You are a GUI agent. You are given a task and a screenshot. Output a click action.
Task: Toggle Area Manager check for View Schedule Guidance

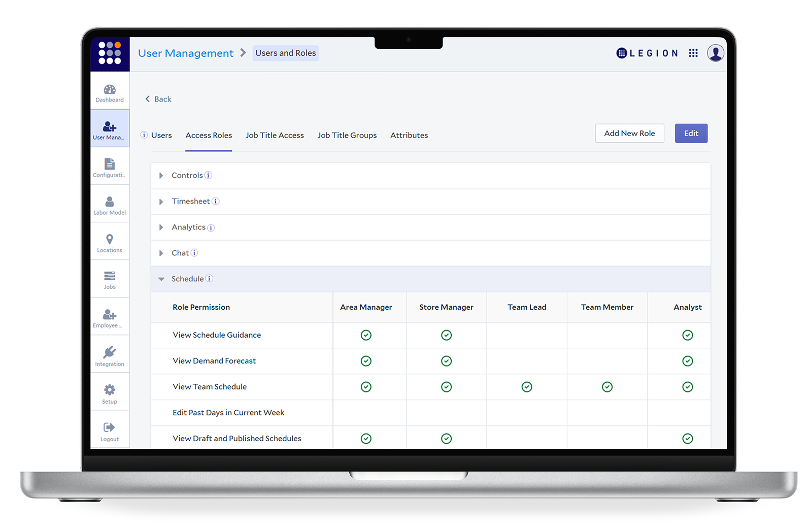(366, 335)
